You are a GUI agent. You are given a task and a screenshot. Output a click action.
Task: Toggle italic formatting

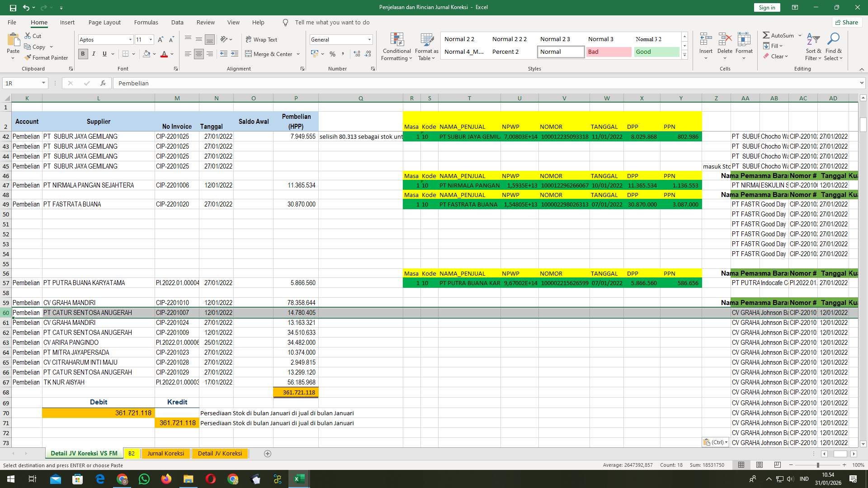94,54
